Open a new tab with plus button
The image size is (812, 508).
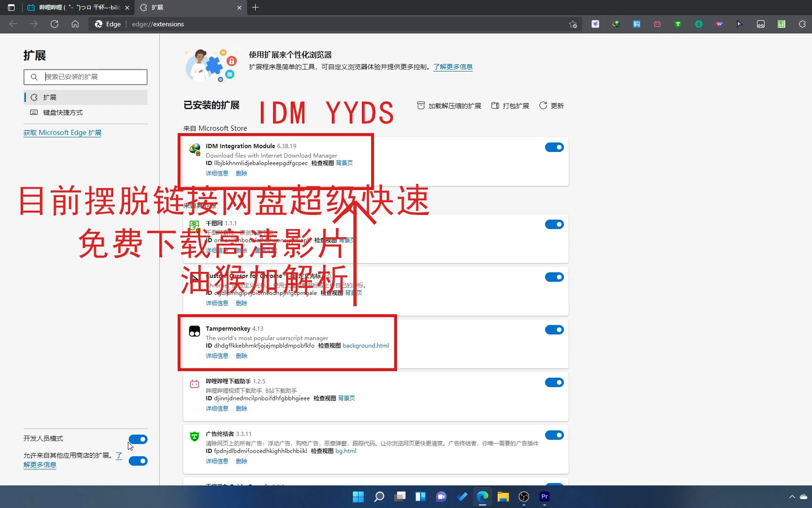tap(255, 8)
